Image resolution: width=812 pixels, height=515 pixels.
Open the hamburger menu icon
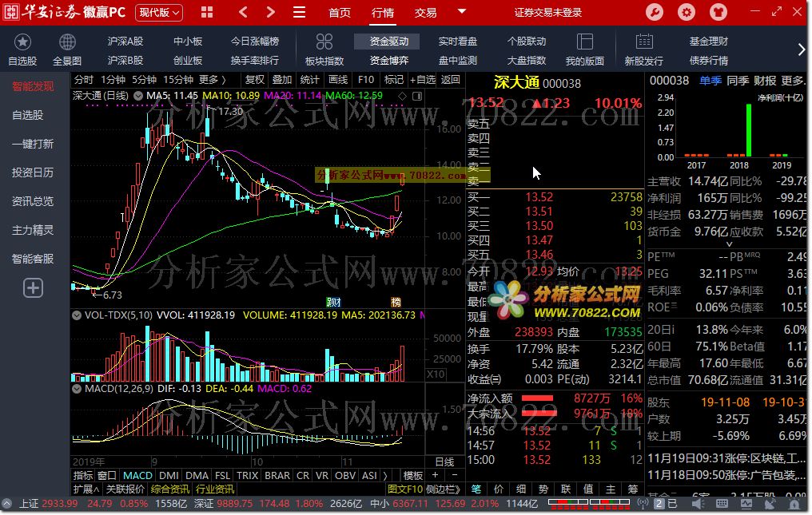tap(299, 12)
